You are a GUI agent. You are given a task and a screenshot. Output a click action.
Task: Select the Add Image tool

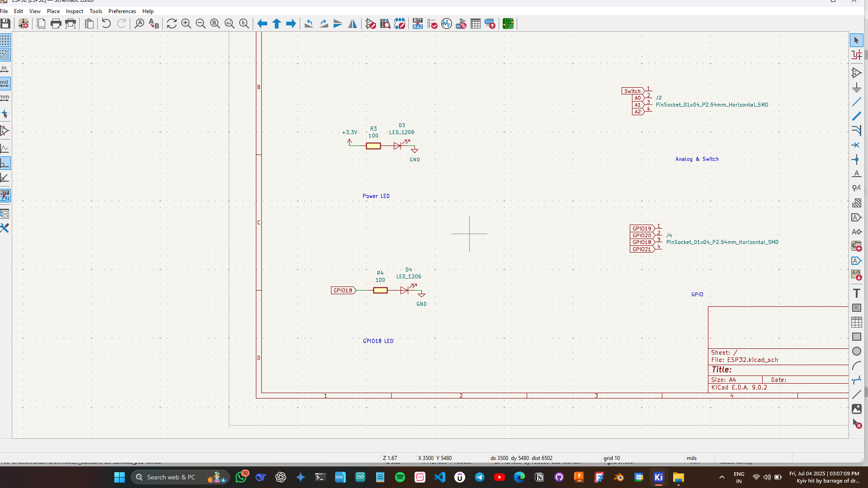(x=856, y=409)
